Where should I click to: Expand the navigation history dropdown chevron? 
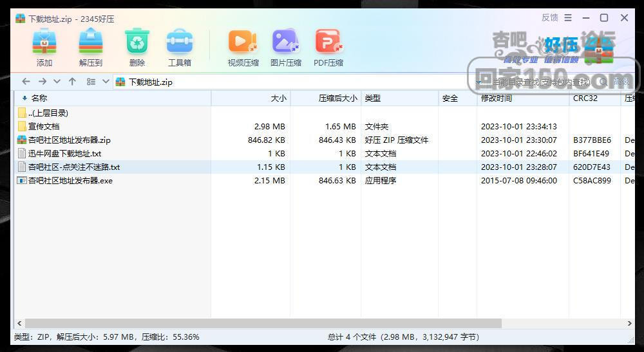tap(57, 82)
